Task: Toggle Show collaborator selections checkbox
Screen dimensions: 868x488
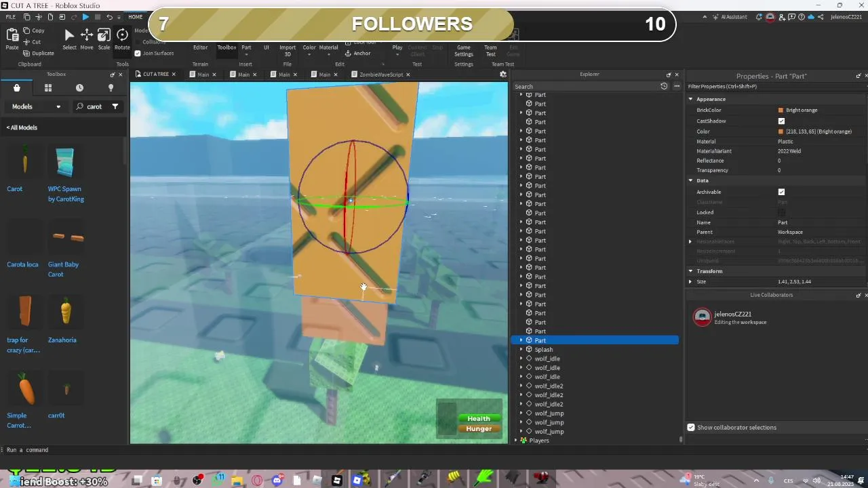Action: point(691,428)
